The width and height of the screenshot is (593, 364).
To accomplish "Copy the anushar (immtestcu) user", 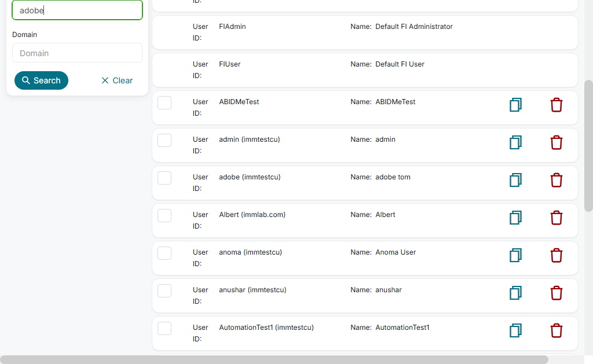I will pyautogui.click(x=515, y=293).
